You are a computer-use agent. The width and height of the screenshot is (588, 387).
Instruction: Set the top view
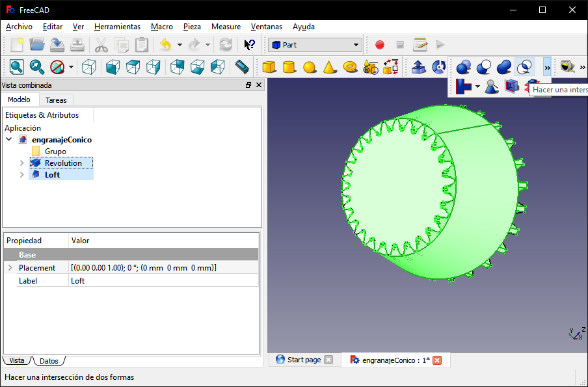pyautogui.click(x=133, y=67)
